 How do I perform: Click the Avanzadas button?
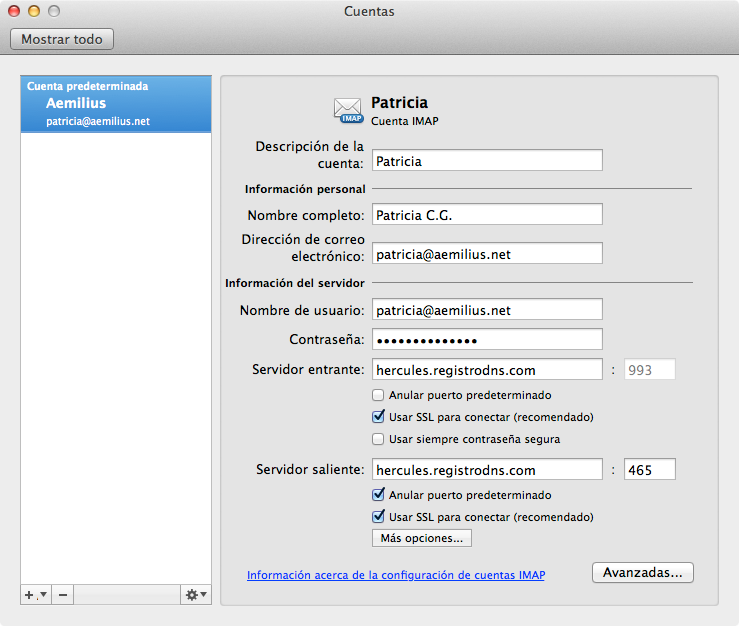tap(643, 572)
